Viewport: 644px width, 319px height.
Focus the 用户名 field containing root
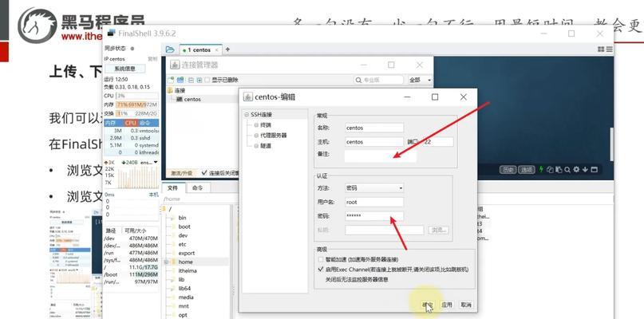coord(374,202)
